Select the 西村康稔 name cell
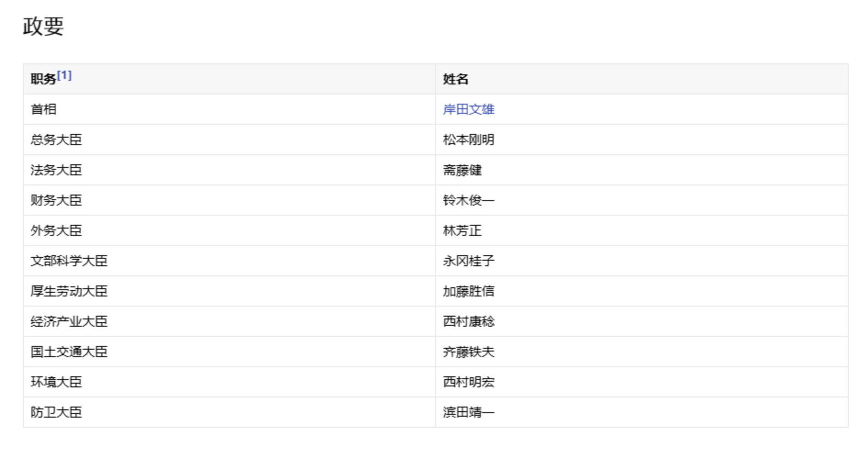 642,321
